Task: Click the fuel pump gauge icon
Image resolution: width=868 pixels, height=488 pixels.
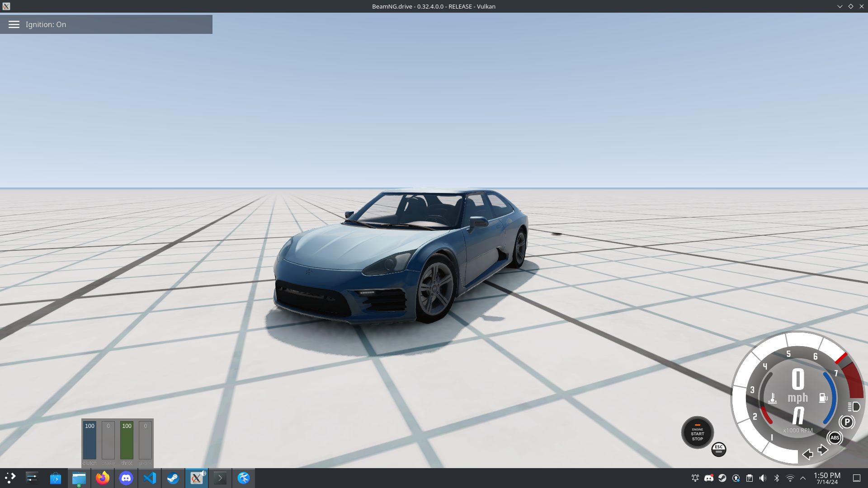Action: point(823,398)
